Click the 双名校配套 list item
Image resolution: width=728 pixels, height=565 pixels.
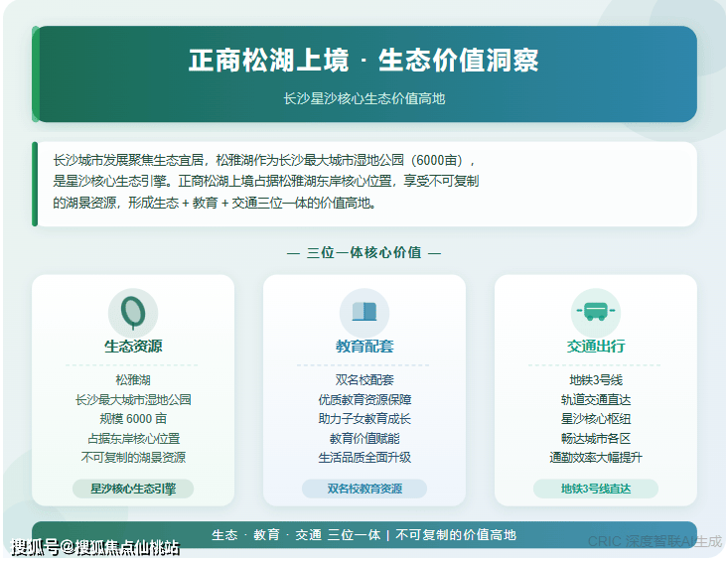click(364, 380)
